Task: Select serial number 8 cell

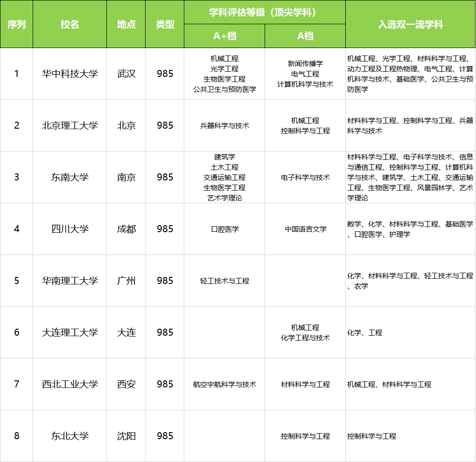Action: (16, 436)
